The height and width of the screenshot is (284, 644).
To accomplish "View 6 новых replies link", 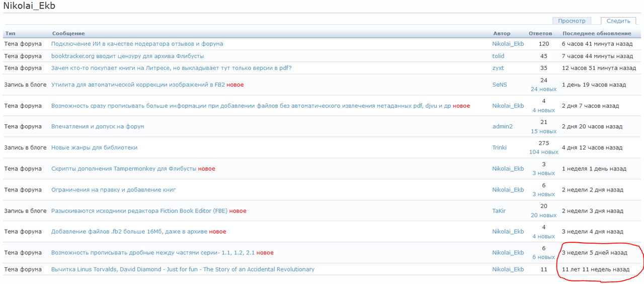I will point(543,257).
